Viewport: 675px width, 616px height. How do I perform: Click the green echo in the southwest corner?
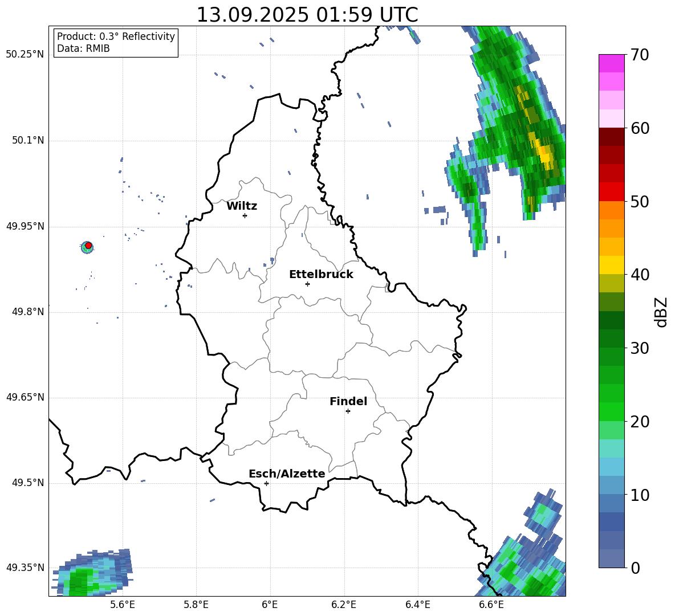point(79,581)
